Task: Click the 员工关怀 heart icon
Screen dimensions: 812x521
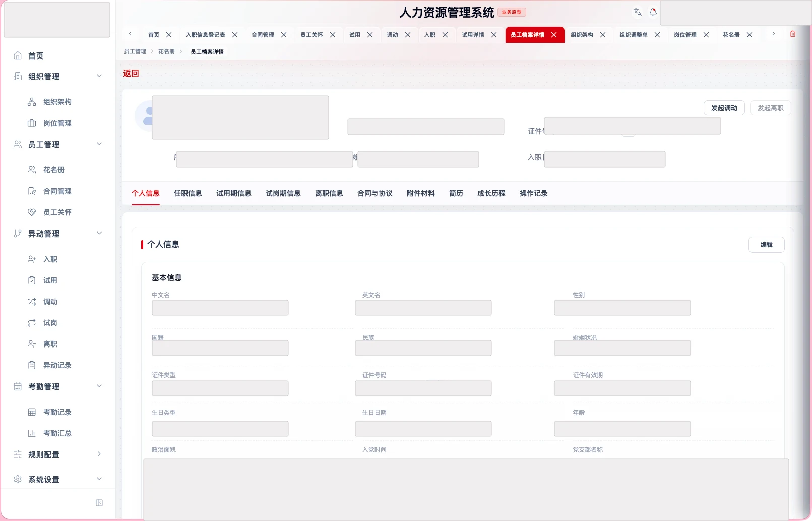Action: point(32,212)
